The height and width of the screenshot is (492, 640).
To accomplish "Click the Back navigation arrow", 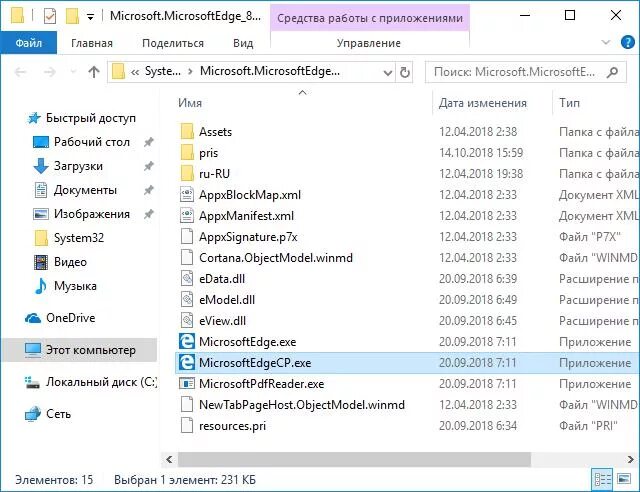I will [20, 72].
